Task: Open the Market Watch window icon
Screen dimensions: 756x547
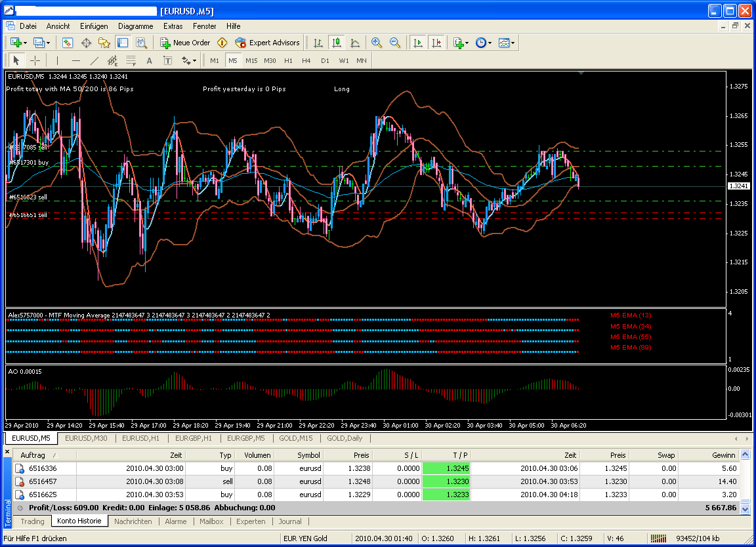Action: (68, 43)
